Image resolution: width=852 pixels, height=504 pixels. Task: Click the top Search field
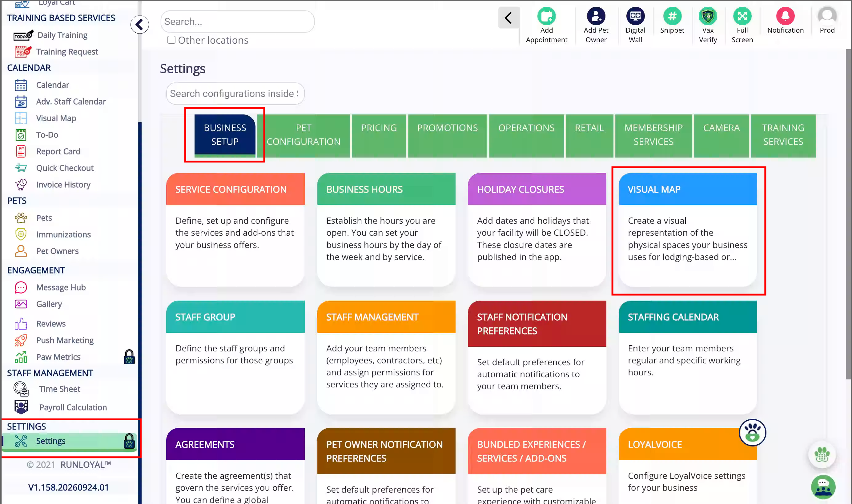tap(237, 22)
